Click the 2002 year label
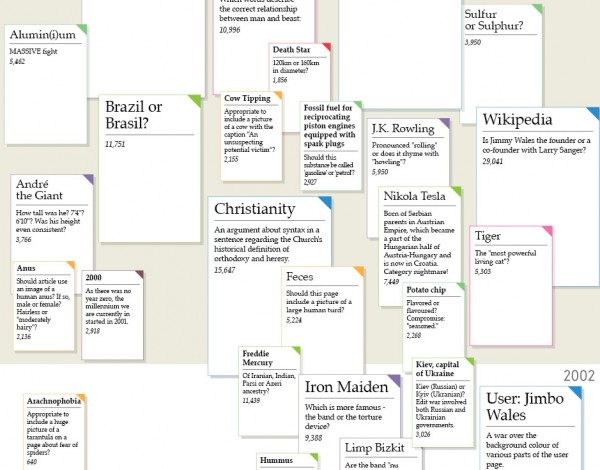 click(x=579, y=376)
